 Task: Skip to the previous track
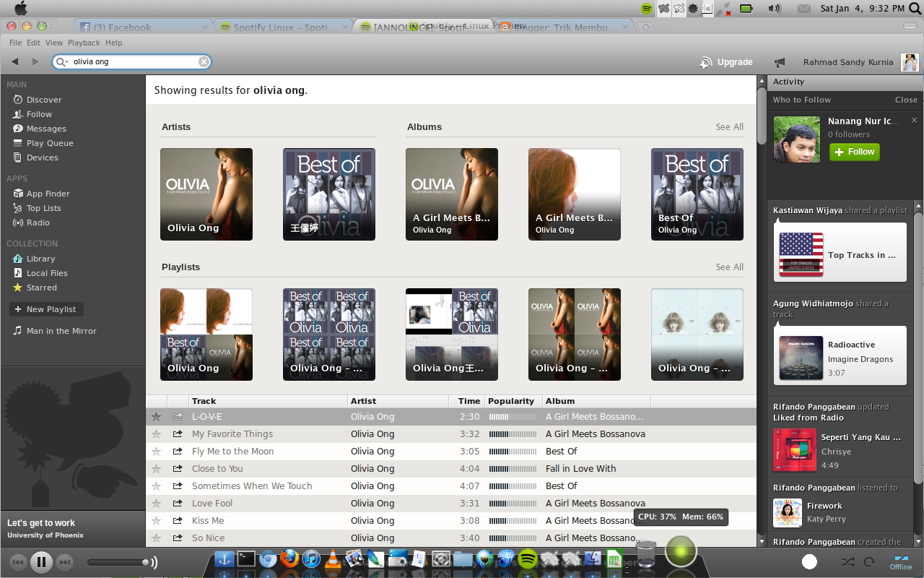18,562
